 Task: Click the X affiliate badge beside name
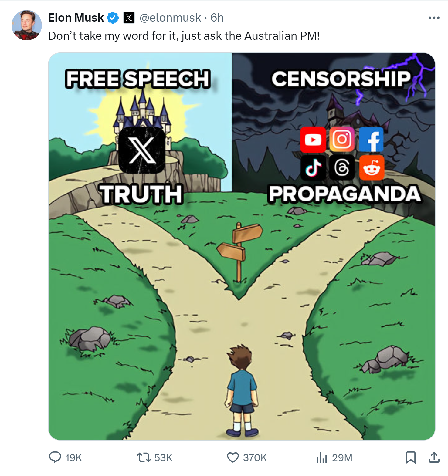[x=129, y=18]
